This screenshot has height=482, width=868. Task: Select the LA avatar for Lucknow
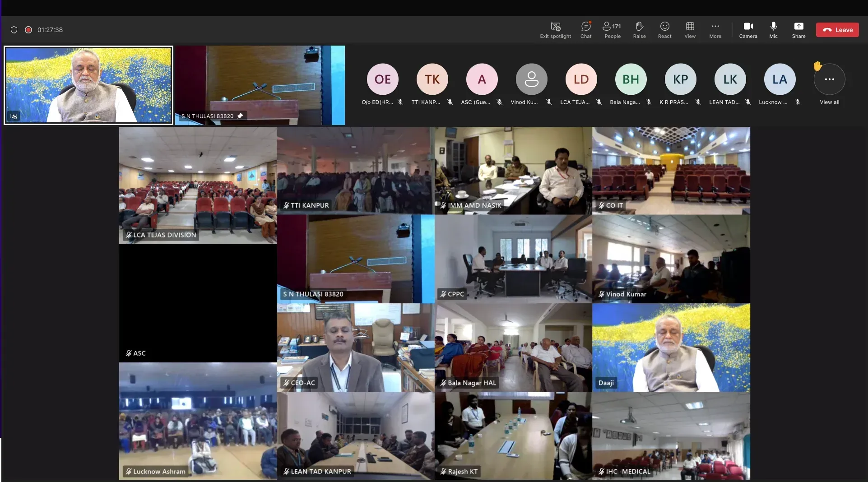(780, 79)
